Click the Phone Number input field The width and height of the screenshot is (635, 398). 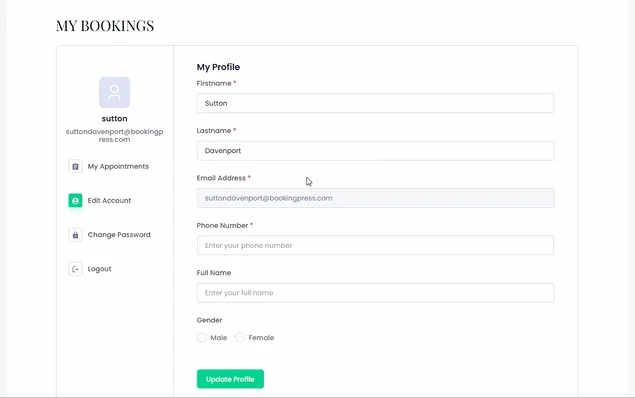[x=375, y=245]
